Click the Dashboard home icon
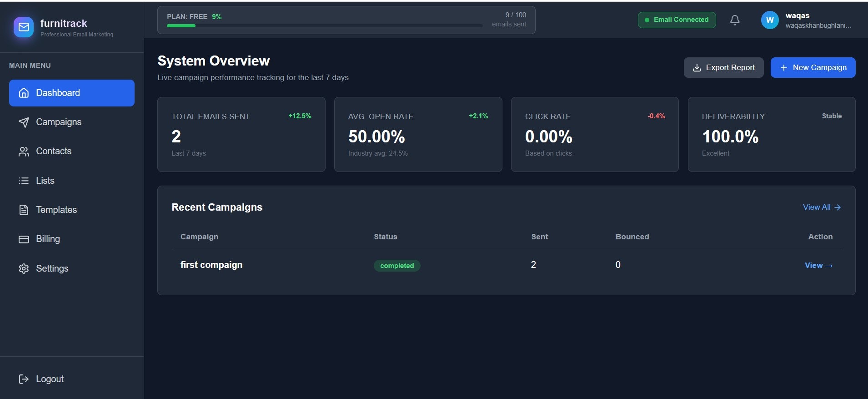This screenshot has width=868, height=399. tap(24, 93)
